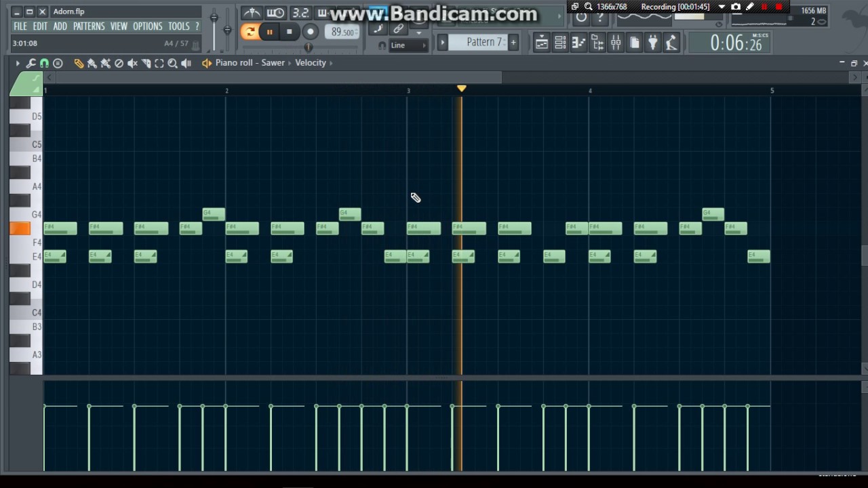The image size is (868, 488).
Task: Toggle pattern/song mode button
Action: [250, 32]
